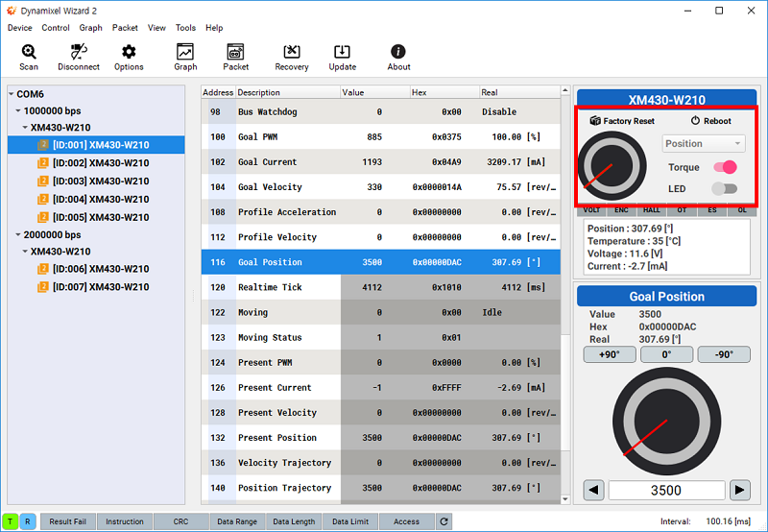Viewport: 768px width, 532px height.
Task: Select the Profile Acceleration row
Action: (380, 211)
